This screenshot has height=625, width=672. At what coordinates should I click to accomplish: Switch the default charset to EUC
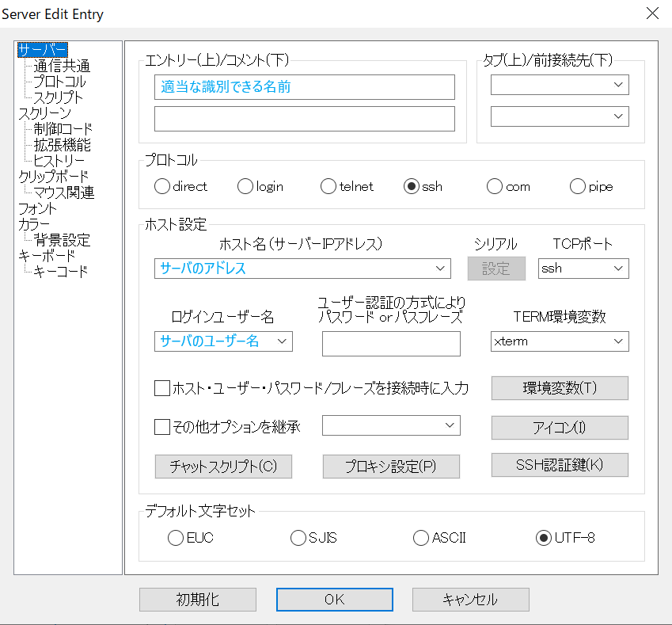coord(176,537)
